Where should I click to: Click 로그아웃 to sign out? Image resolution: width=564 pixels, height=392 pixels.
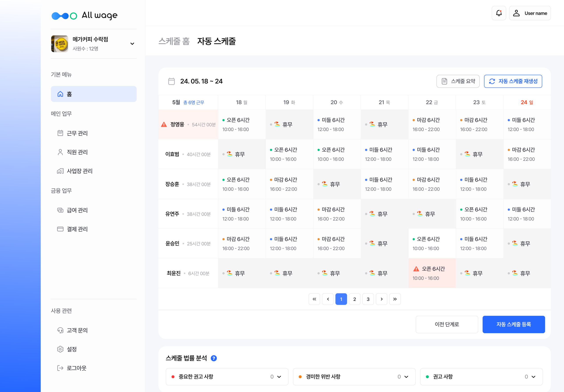(x=76, y=368)
